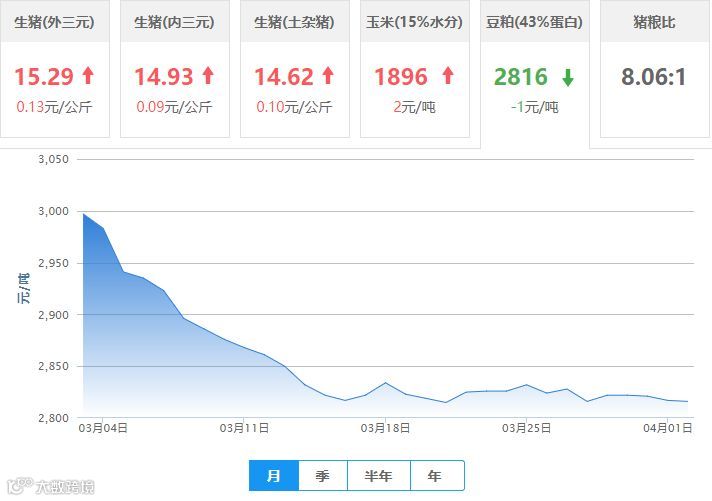The image size is (712, 501).
Task: Click the 0.10元/公斤 change text
Action: click(x=294, y=107)
